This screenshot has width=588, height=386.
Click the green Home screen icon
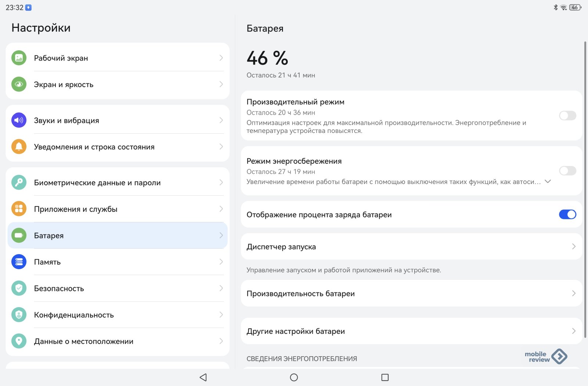coord(19,58)
